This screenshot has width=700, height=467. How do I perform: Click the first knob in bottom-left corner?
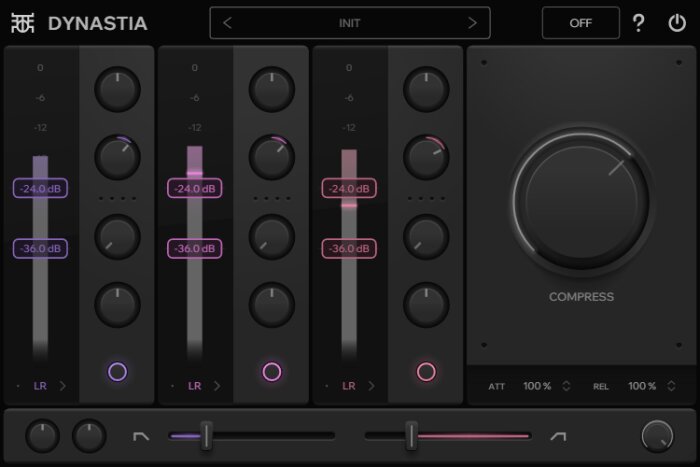click(42, 436)
